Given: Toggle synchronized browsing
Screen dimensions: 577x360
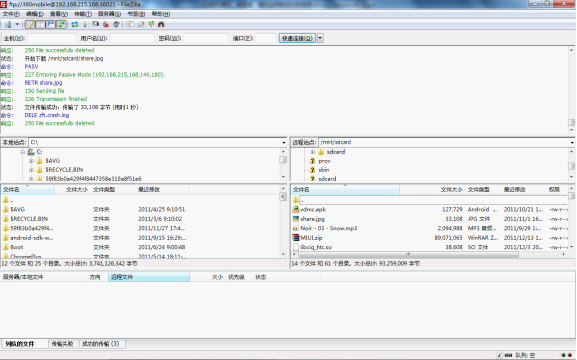Looking at the screenshot, I should coord(151,25).
